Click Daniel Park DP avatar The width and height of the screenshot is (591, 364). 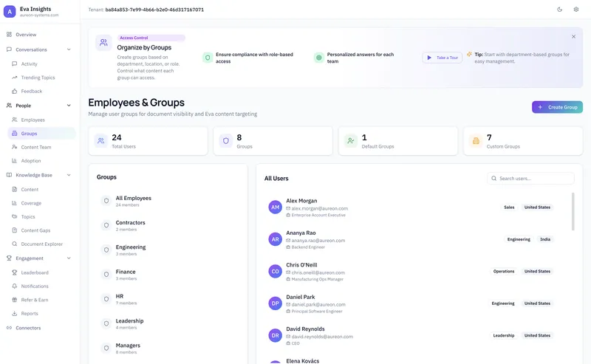click(x=275, y=303)
